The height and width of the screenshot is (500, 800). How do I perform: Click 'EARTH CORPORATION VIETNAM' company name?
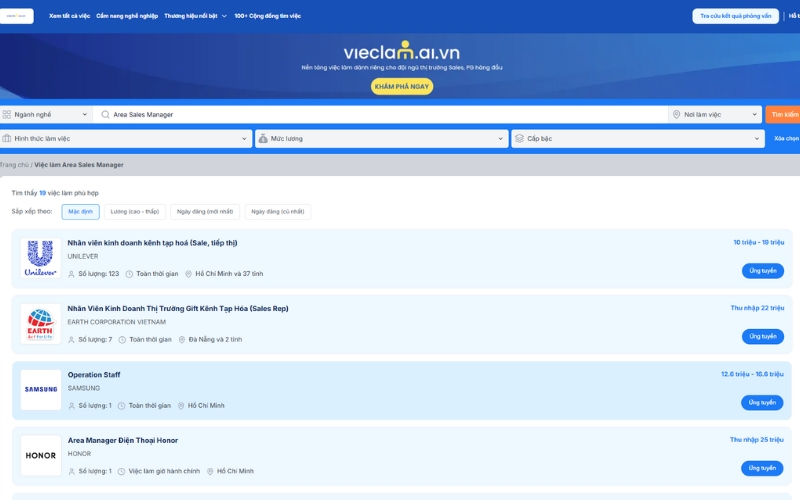coord(117,322)
